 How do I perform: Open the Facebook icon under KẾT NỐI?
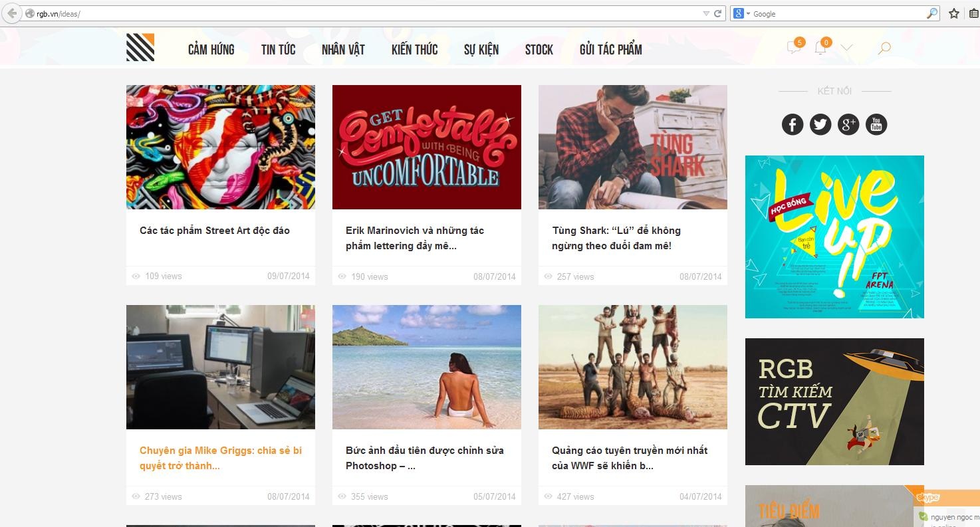(792, 124)
